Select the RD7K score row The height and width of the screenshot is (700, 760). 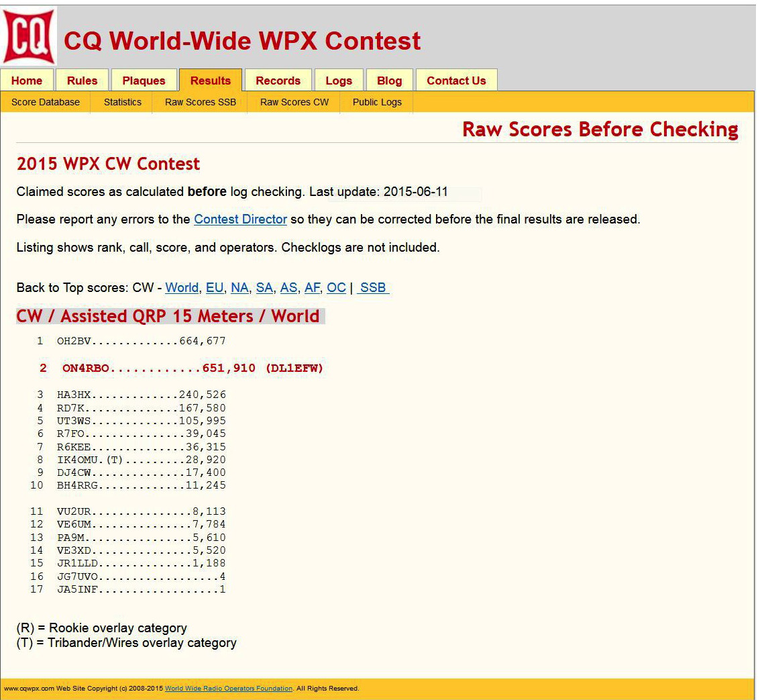[x=131, y=408]
